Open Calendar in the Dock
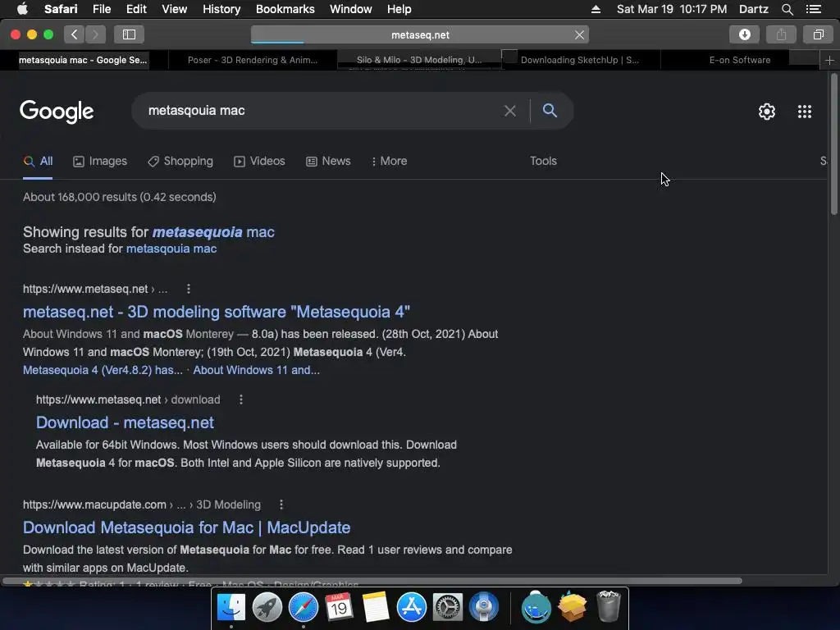Screen dimensions: 840x630 [339, 608]
